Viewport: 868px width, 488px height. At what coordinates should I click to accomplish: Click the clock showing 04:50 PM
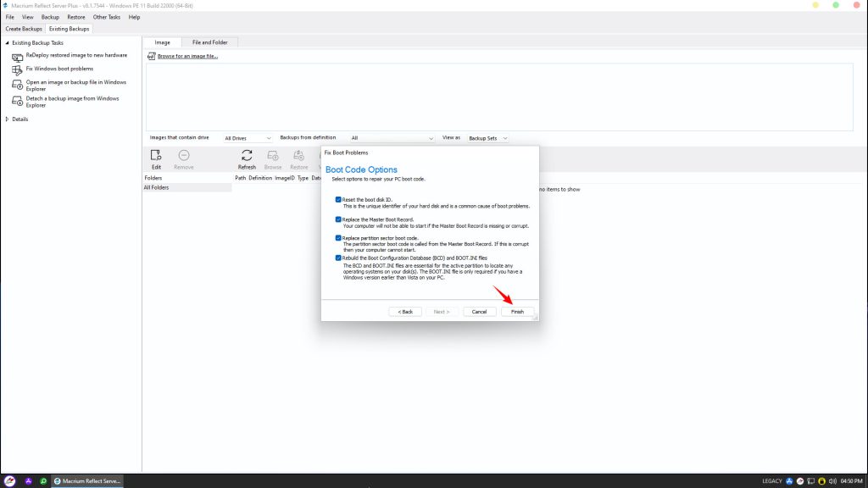(x=851, y=481)
